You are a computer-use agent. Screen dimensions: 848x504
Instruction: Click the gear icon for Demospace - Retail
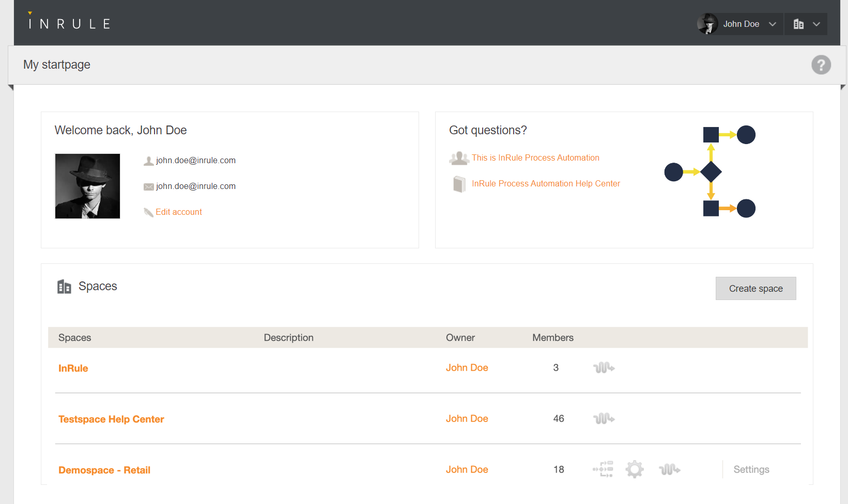635,469
